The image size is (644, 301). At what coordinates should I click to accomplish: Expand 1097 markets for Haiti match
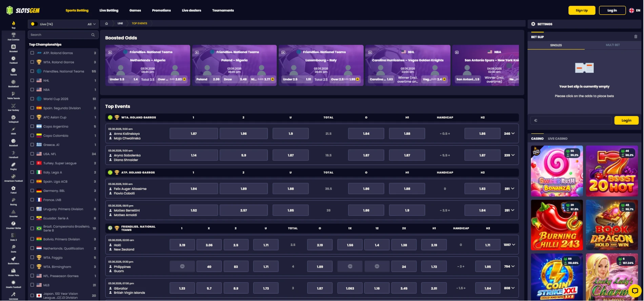[509, 245]
